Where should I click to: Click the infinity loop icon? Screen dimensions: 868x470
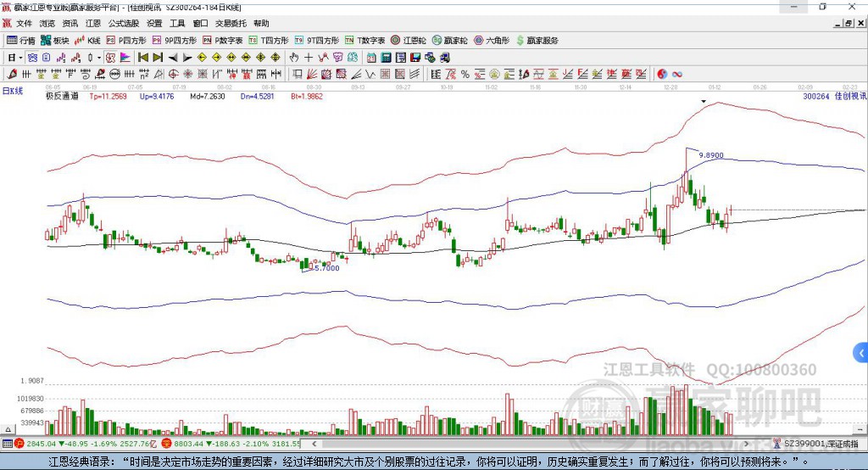[x=677, y=75]
